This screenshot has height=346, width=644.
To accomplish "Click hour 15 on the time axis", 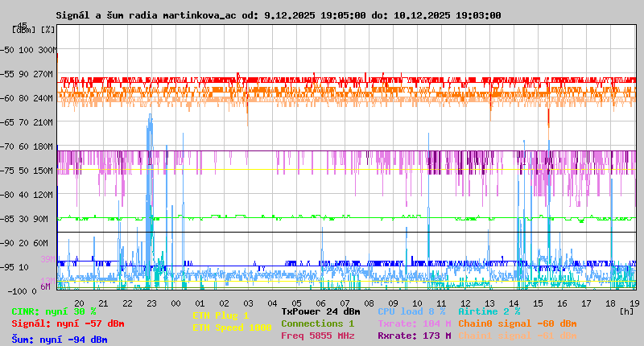I will click(x=538, y=302).
